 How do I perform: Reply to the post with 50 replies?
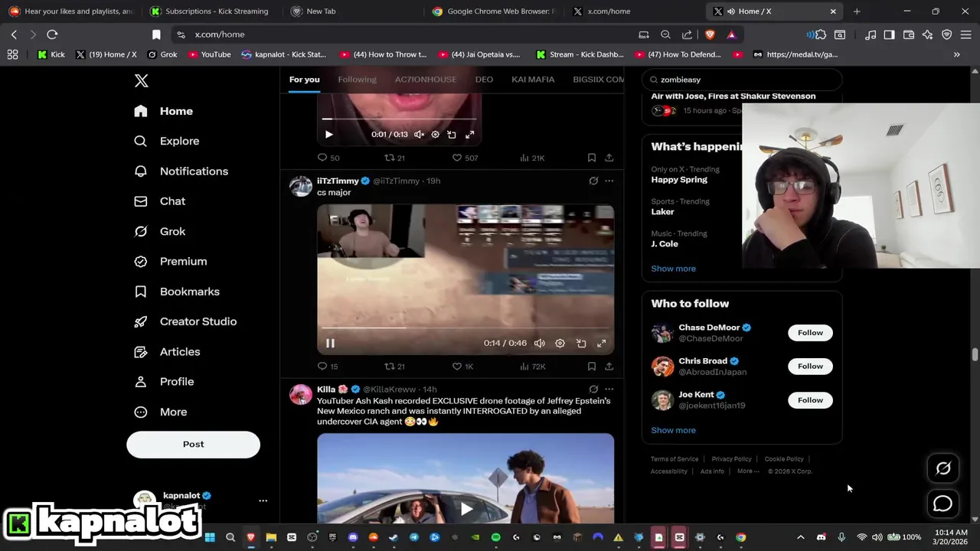(328, 158)
